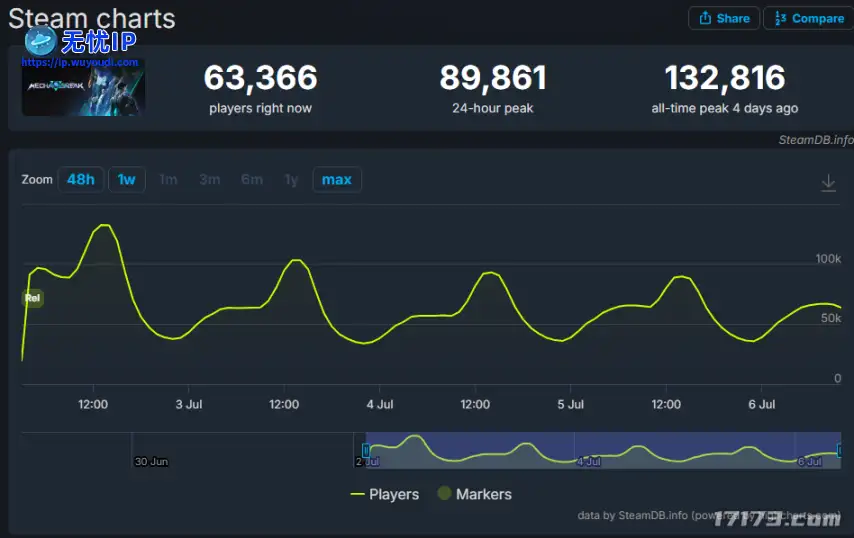Click the game thumbnail image

(83, 87)
